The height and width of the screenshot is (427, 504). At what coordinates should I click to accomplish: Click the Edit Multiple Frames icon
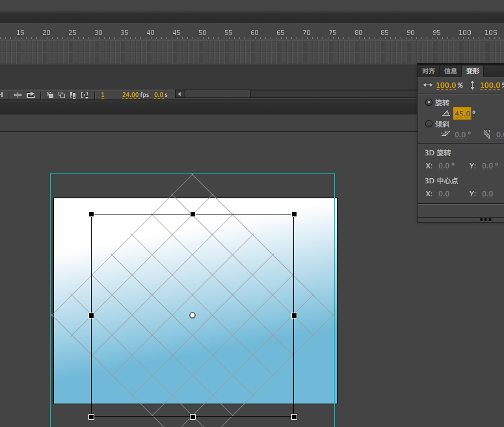(73, 95)
